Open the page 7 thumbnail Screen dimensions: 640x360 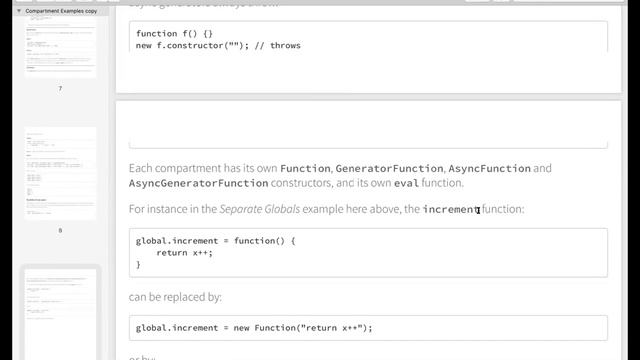[60, 46]
